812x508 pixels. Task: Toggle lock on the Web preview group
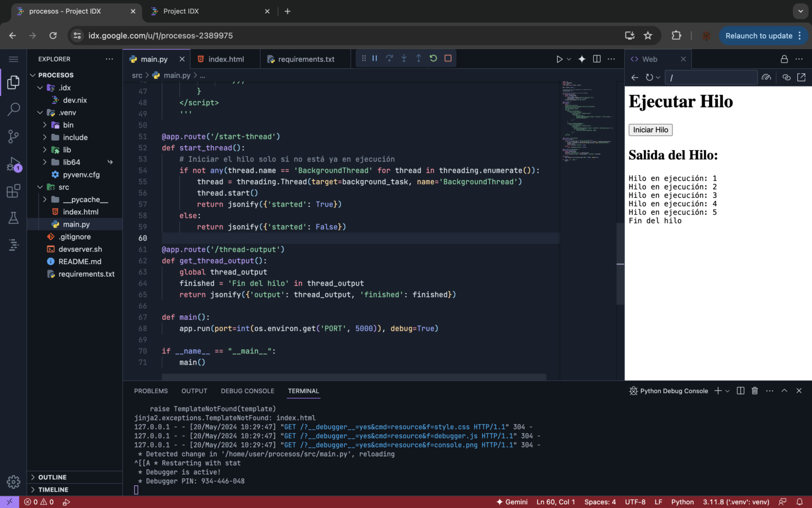(x=784, y=59)
